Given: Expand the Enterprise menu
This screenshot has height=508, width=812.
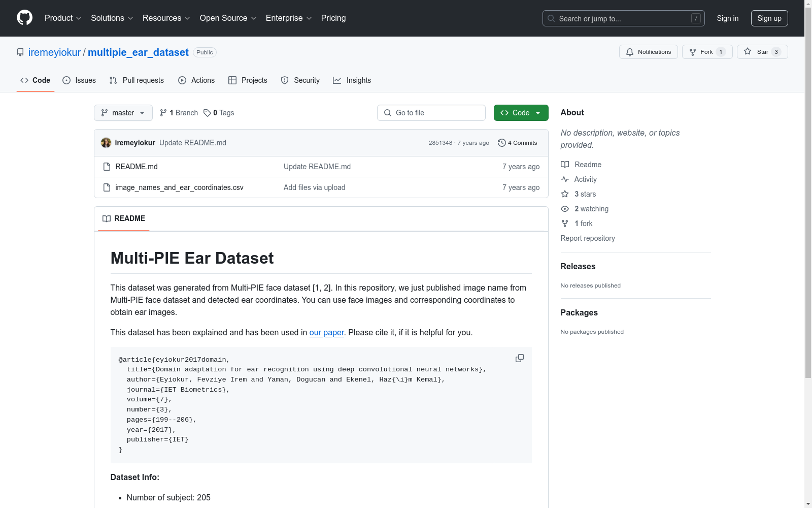Looking at the screenshot, I should pos(289,18).
